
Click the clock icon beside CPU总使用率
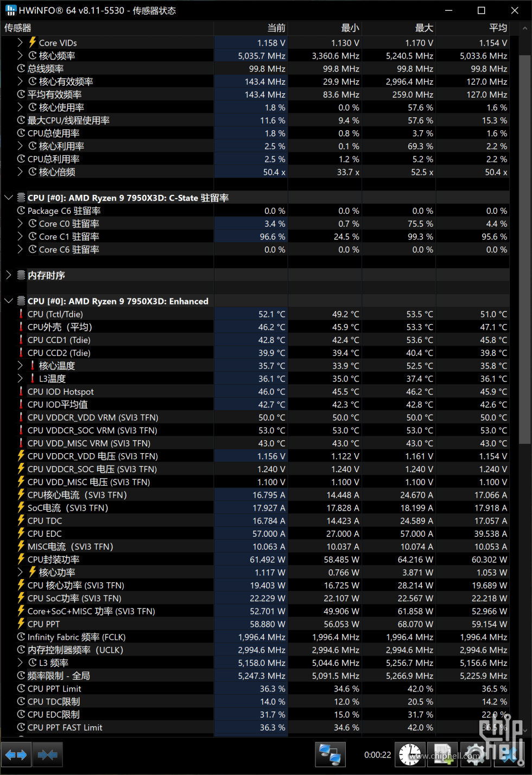tap(21, 134)
